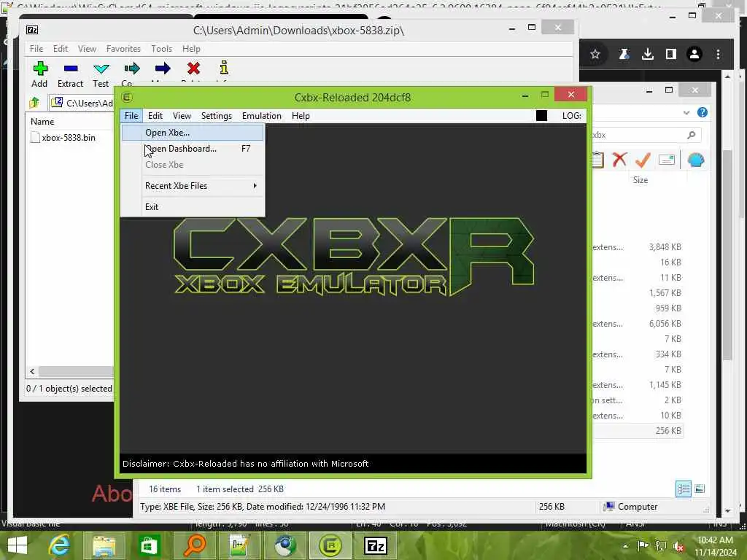This screenshot has width=747, height=560.
Task: Click the Explorer search magnifier icon
Action: [x=691, y=135]
